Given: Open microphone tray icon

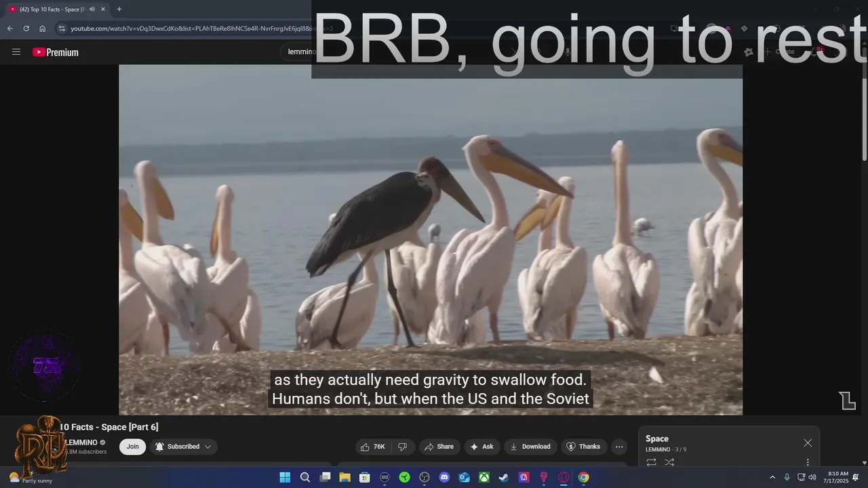Looking at the screenshot, I should [787, 477].
